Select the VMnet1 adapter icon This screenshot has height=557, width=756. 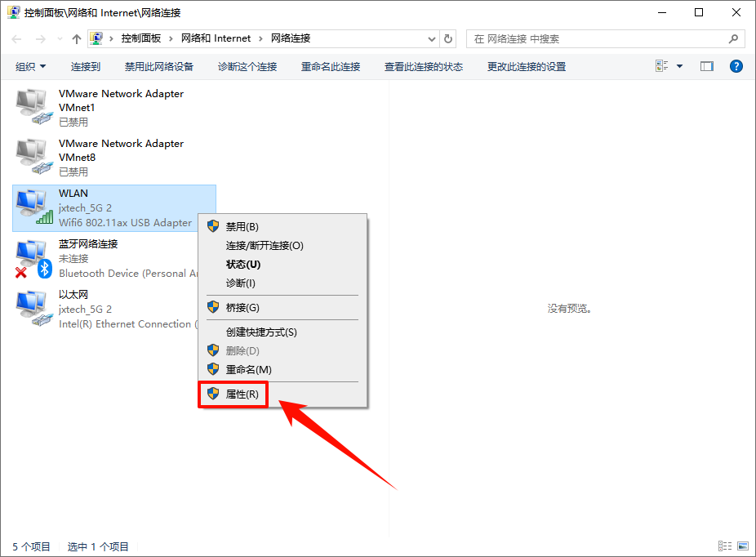(33, 106)
